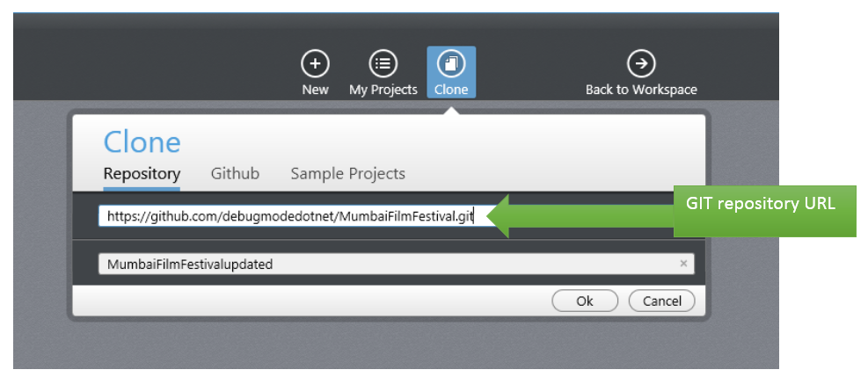Click the dialog's pointer notch below Clone
The height and width of the screenshot is (377, 868).
tap(451, 108)
